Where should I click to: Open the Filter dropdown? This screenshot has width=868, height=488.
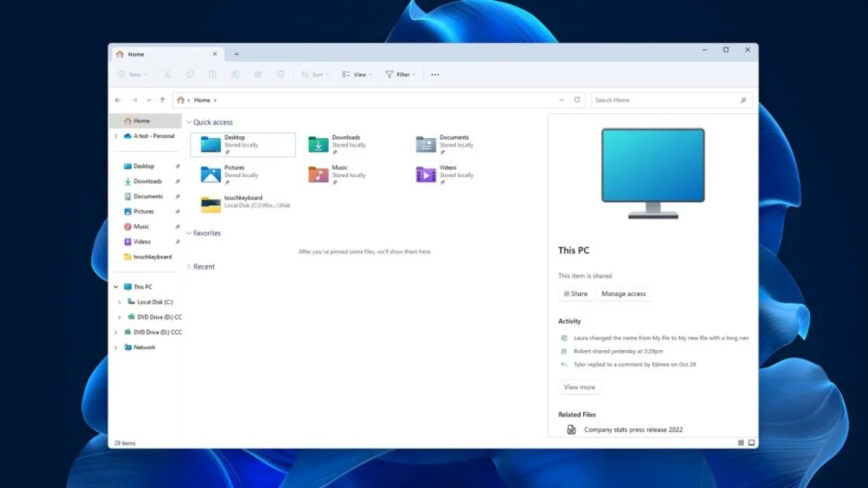pyautogui.click(x=400, y=74)
